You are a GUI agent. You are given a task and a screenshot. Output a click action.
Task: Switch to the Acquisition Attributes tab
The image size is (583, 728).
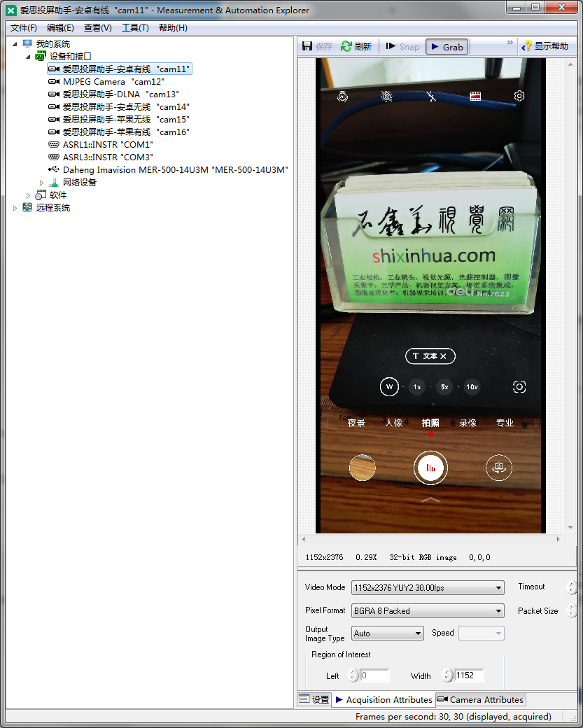coord(384,700)
